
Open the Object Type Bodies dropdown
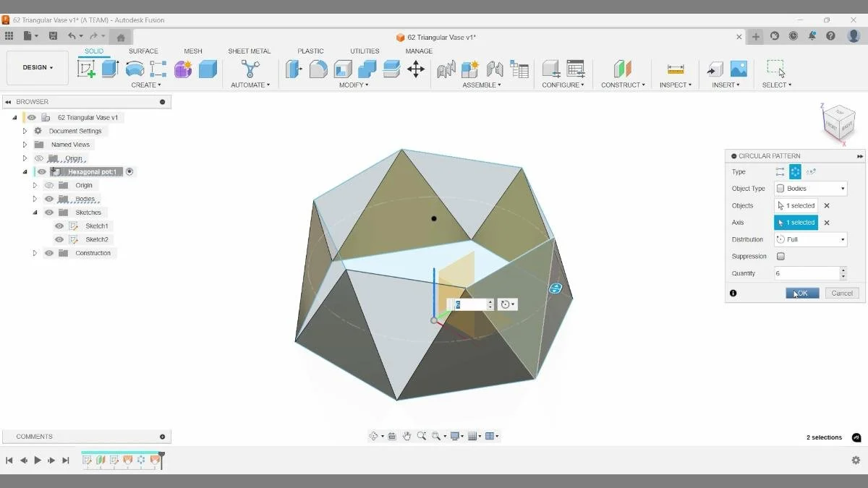point(811,189)
